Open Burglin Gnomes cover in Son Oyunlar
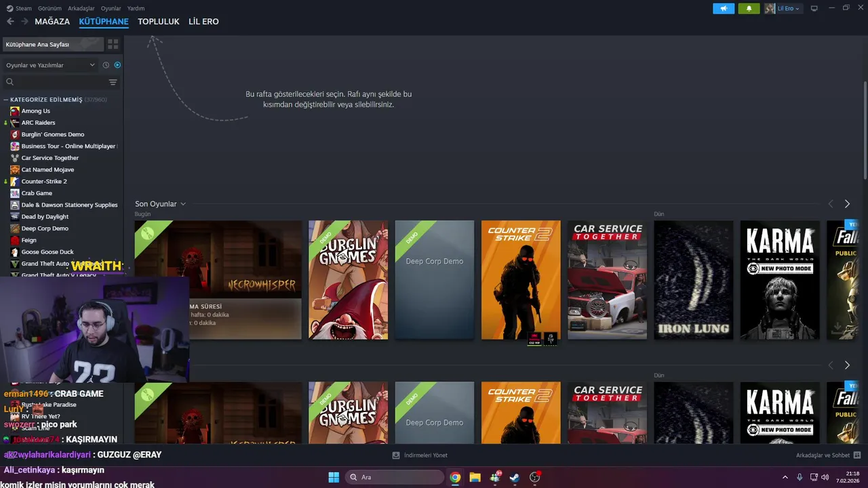Viewport: 868px width, 488px height. click(x=349, y=280)
